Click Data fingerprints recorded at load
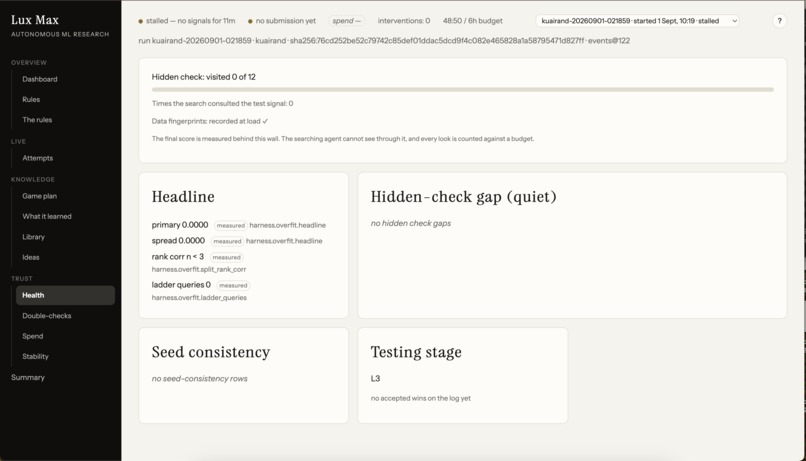The width and height of the screenshot is (806, 461). [210, 121]
